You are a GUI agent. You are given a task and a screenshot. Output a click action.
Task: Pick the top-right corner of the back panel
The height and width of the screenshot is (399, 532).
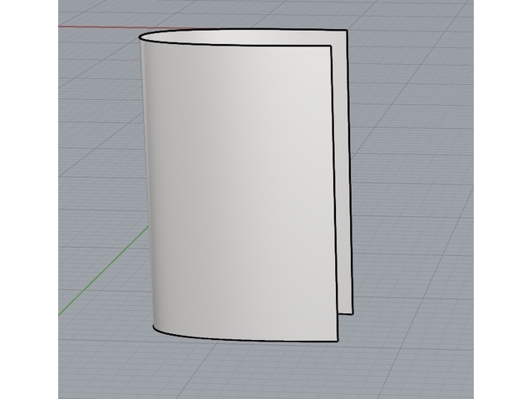(x=346, y=32)
